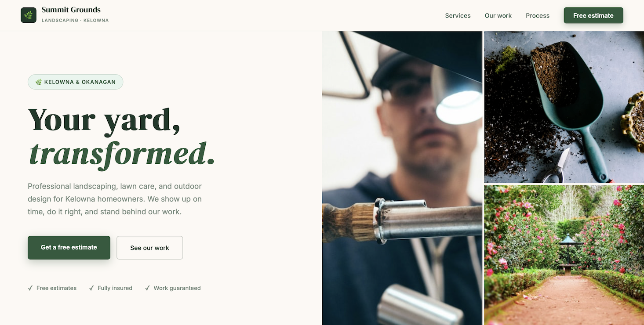
Task: Go to Our work in navigation
Action: click(498, 15)
